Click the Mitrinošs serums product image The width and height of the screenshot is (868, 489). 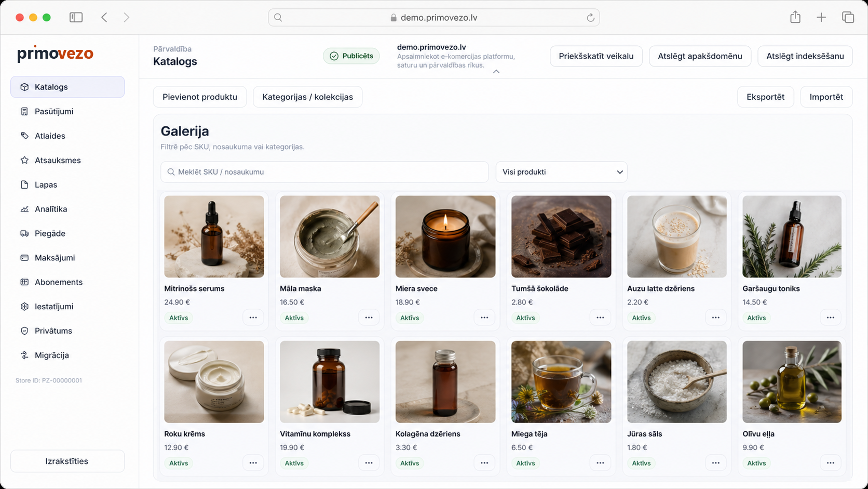214,236
